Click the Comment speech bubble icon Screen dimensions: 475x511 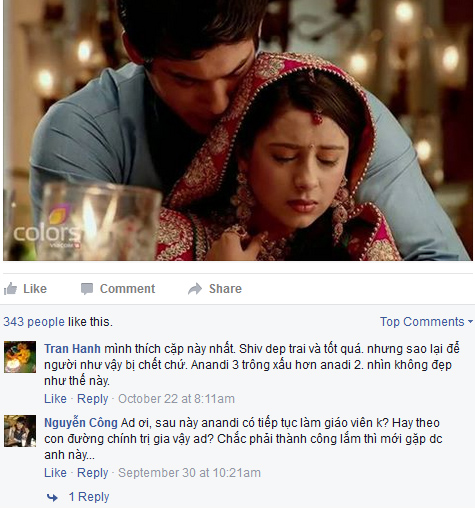click(x=87, y=289)
